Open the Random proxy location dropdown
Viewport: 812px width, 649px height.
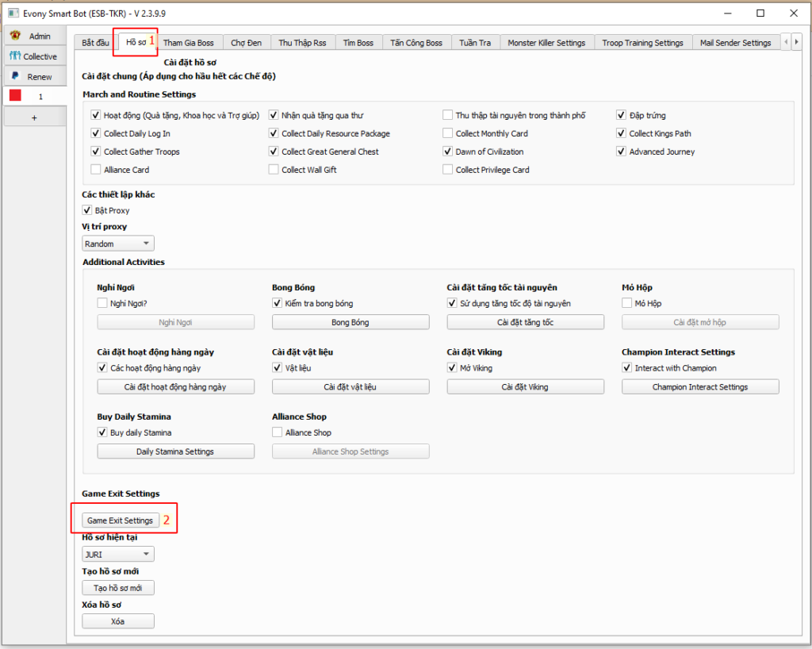118,244
